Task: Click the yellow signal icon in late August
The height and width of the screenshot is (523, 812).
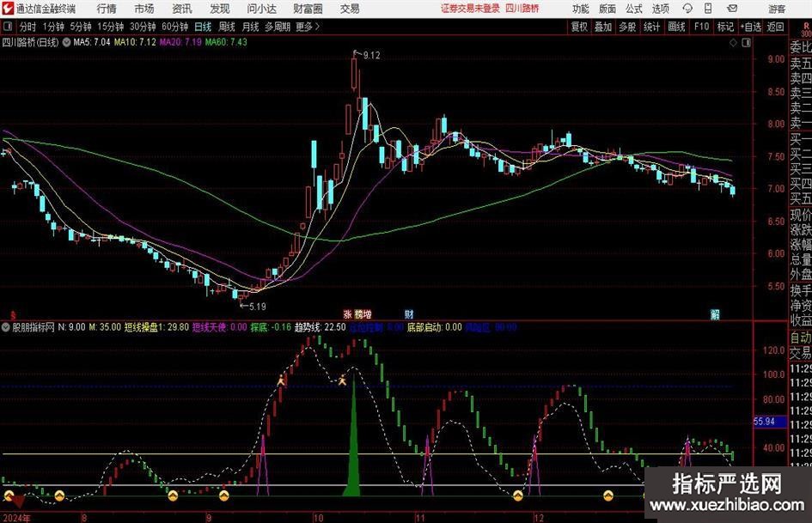Action: click(x=173, y=496)
